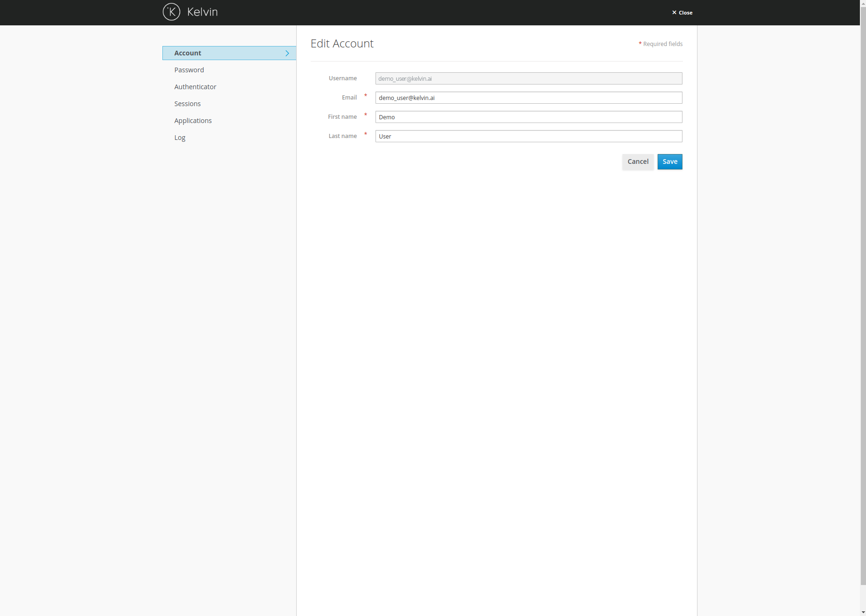Click inside the Email input field
This screenshot has width=866, height=616.
click(x=529, y=98)
